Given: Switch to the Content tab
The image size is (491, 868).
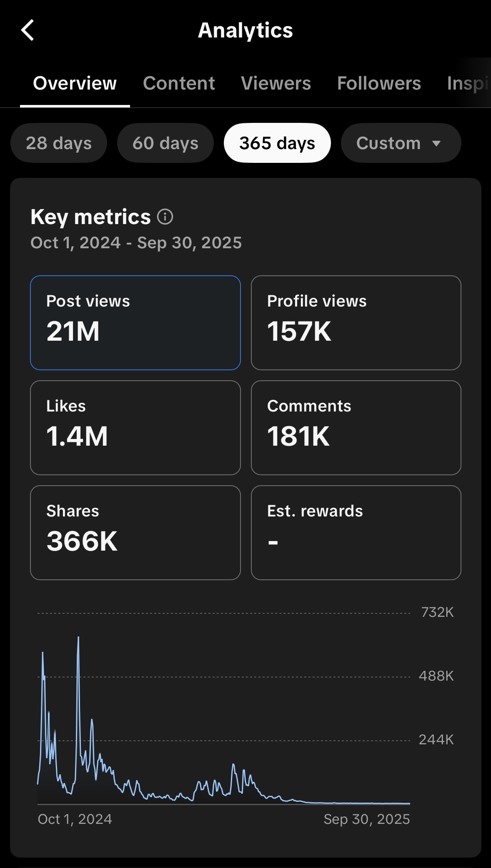Looking at the screenshot, I should coord(179,83).
